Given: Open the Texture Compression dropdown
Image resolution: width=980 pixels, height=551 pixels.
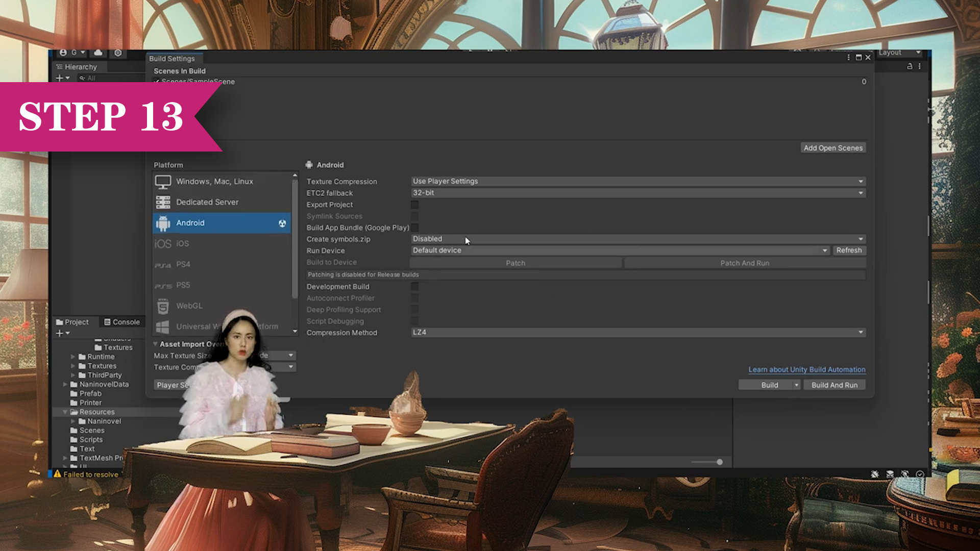Looking at the screenshot, I should pyautogui.click(x=638, y=181).
